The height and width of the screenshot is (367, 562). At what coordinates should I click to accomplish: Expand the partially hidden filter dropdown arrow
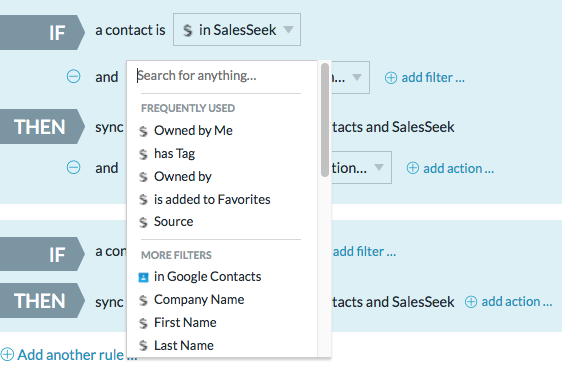pos(357,77)
